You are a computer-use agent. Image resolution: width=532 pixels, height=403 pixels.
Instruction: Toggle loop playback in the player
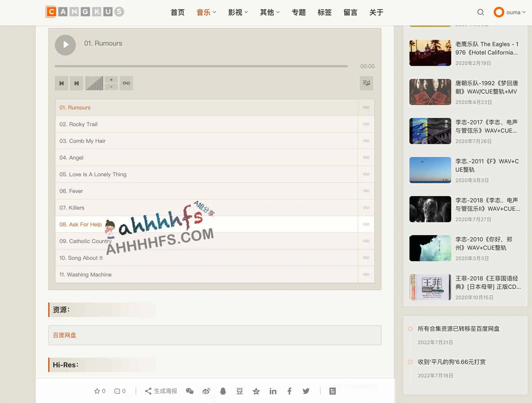coord(126,83)
